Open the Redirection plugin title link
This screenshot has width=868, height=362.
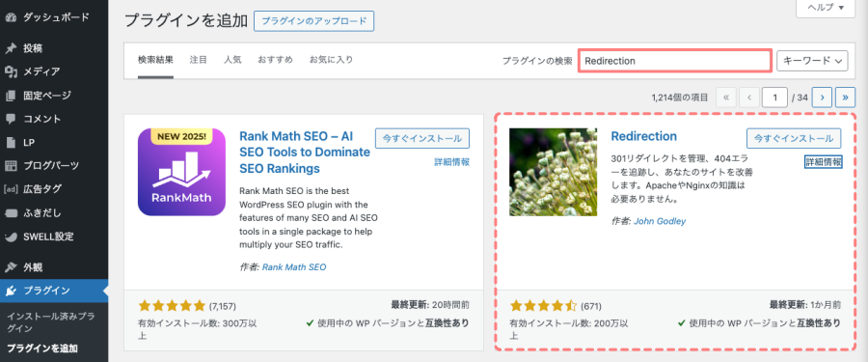point(644,136)
